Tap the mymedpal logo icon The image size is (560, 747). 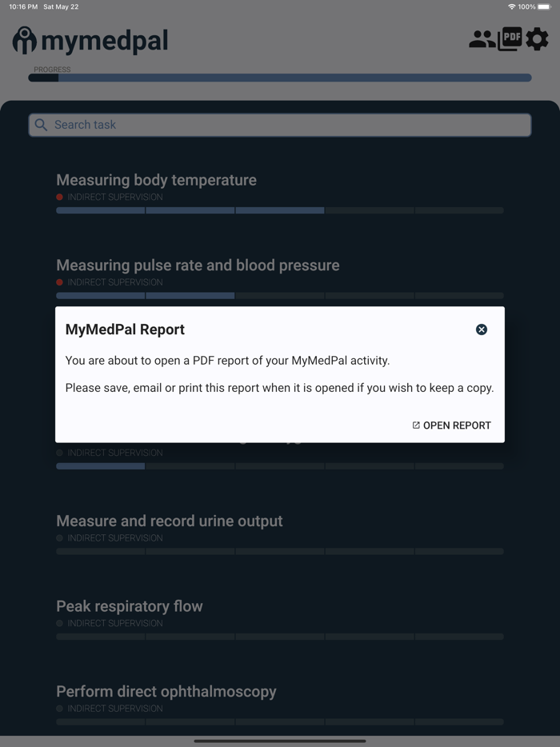pyautogui.click(x=25, y=40)
